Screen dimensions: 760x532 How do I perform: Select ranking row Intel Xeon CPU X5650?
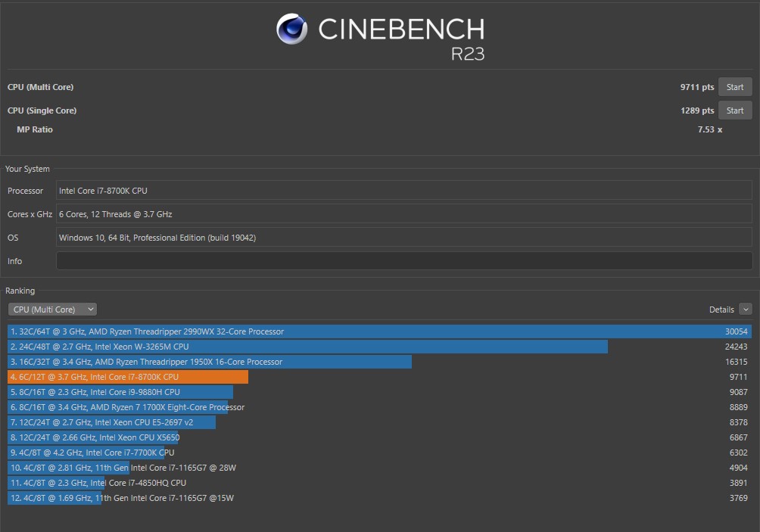[x=379, y=437]
